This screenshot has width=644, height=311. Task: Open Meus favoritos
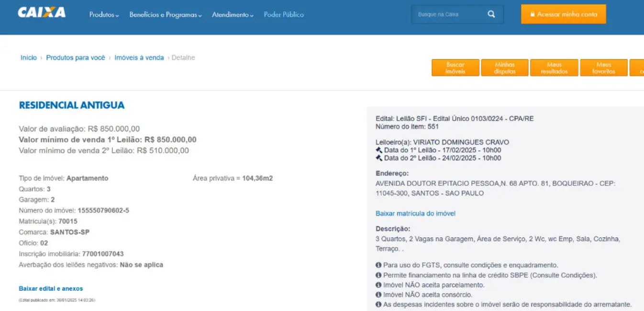[603, 68]
